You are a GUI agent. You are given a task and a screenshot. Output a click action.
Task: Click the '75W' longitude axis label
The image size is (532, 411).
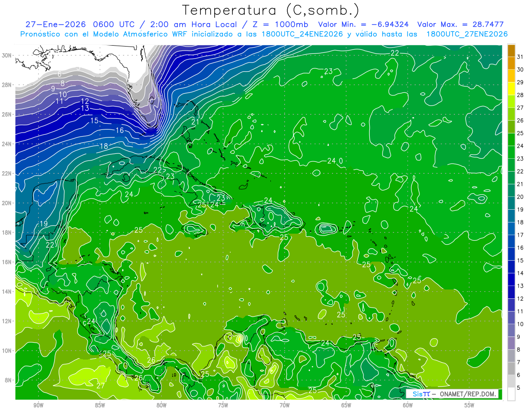click(223, 406)
